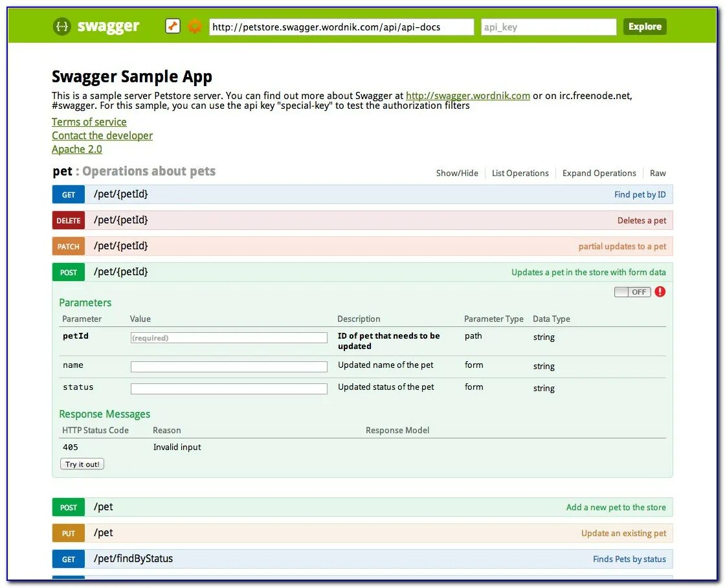Open the swagger.wordnik.com link

coord(468,96)
